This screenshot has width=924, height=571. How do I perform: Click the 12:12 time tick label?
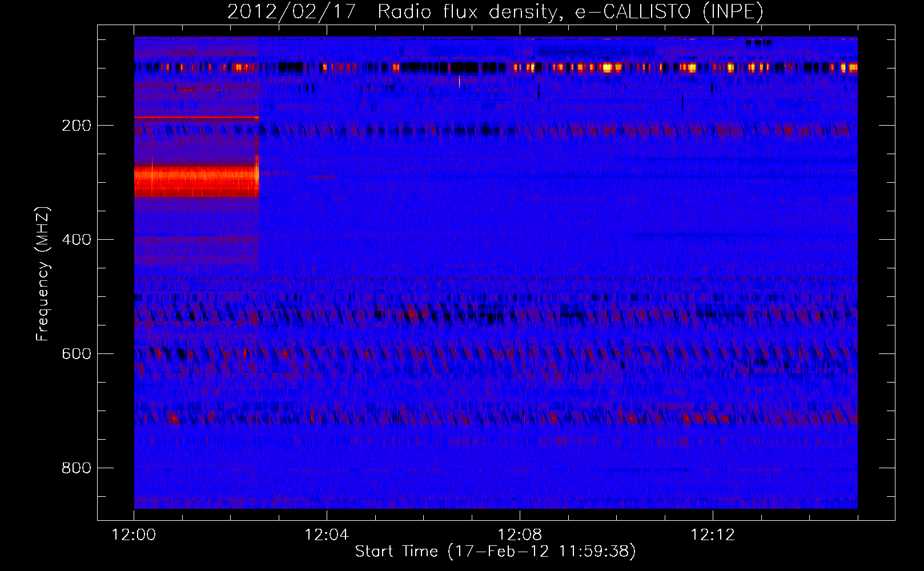[x=713, y=535]
